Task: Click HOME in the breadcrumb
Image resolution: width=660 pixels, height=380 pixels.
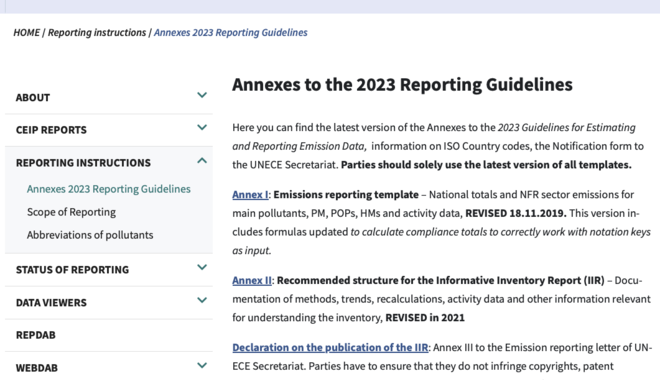Action: (x=27, y=32)
